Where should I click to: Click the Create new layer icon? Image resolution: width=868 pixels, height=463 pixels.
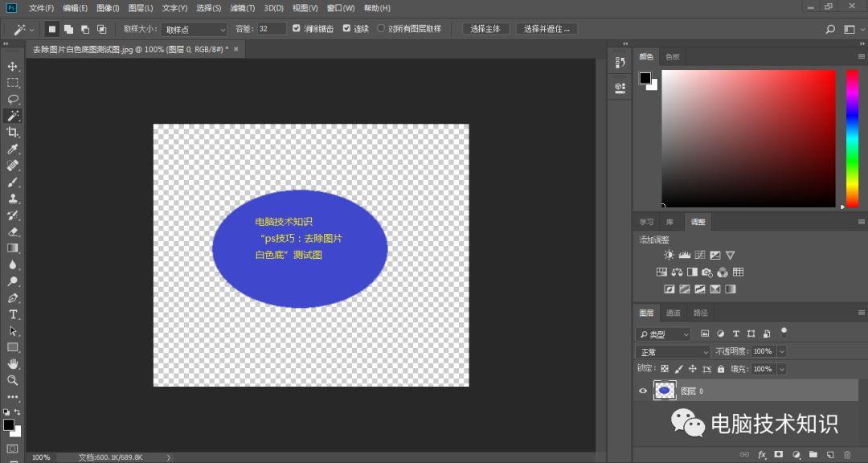tap(829, 455)
